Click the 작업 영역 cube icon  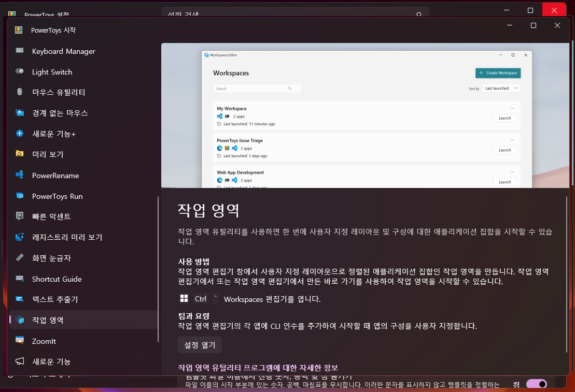point(20,320)
